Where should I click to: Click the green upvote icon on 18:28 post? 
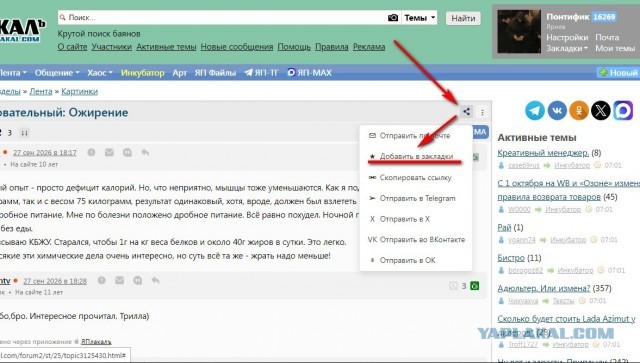coord(474,286)
